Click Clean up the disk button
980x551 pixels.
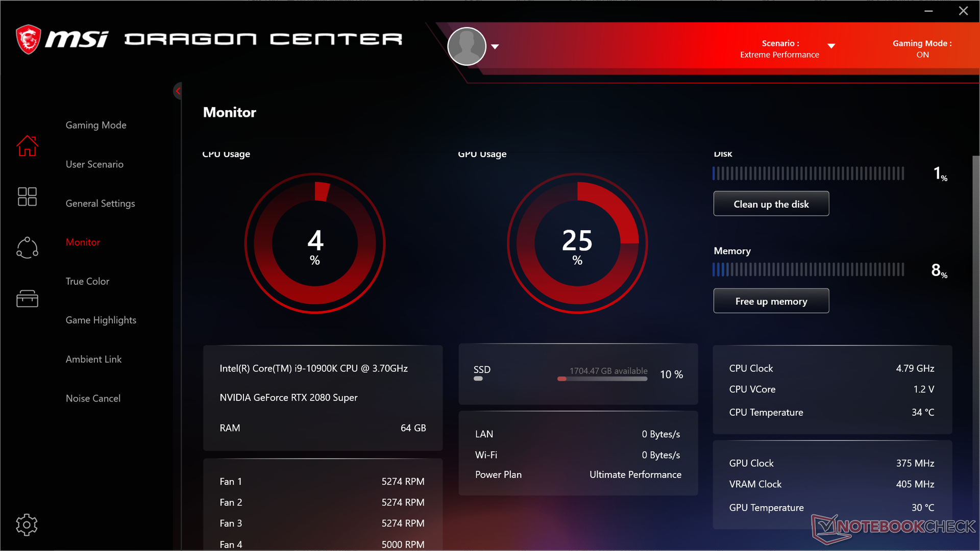[771, 204]
